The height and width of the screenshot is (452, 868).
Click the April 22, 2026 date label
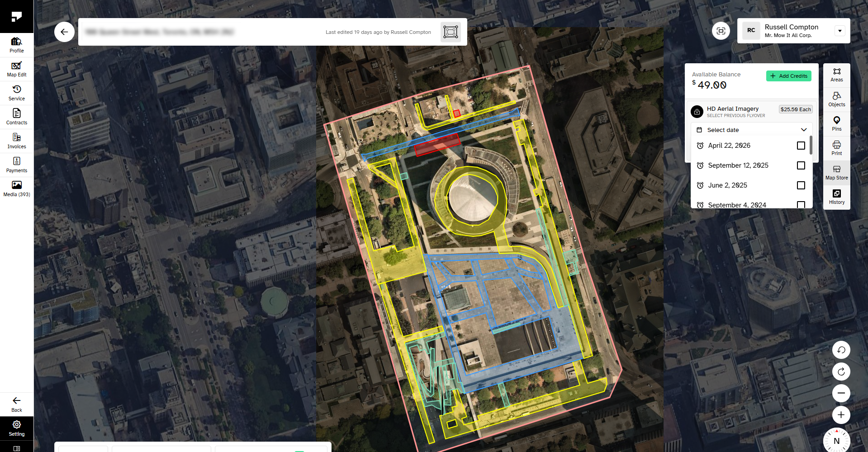(729, 146)
